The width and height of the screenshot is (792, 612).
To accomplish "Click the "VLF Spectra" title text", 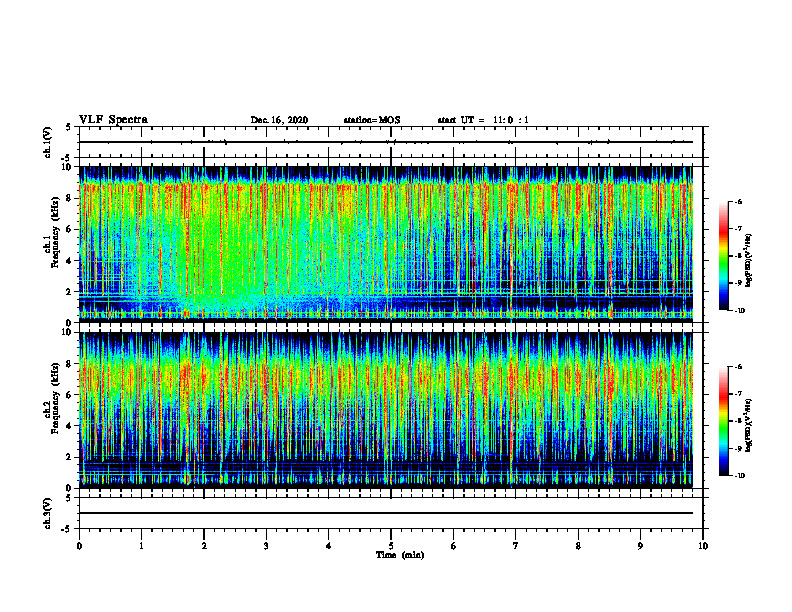I will click(x=113, y=120).
